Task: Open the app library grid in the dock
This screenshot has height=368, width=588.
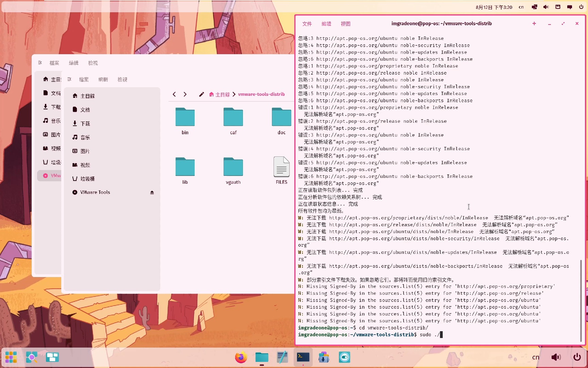Action: [11, 357]
